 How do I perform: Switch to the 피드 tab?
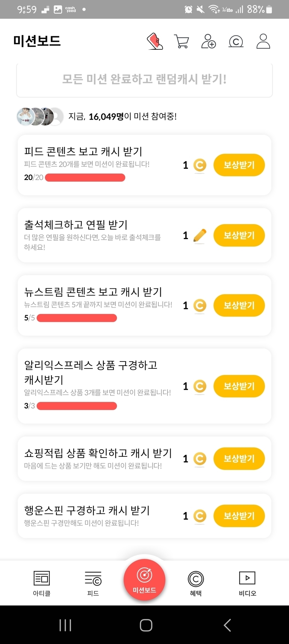(x=93, y=583)
